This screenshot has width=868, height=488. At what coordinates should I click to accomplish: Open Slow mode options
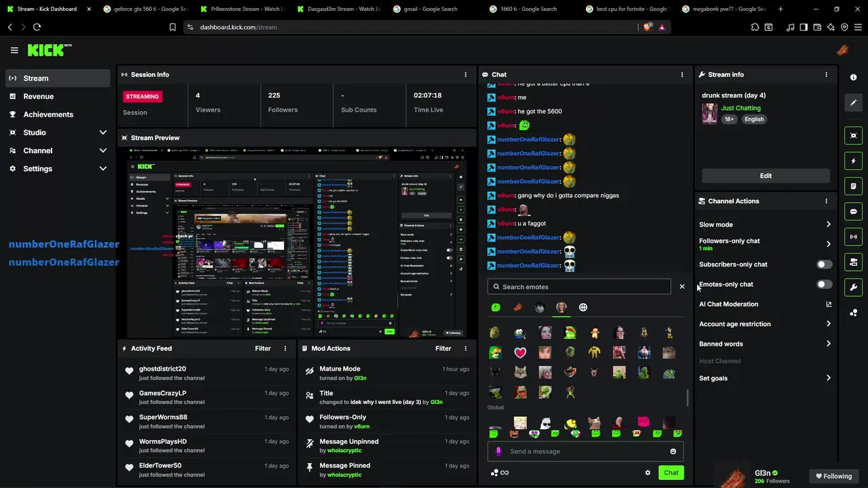click(x=765, y=224)
